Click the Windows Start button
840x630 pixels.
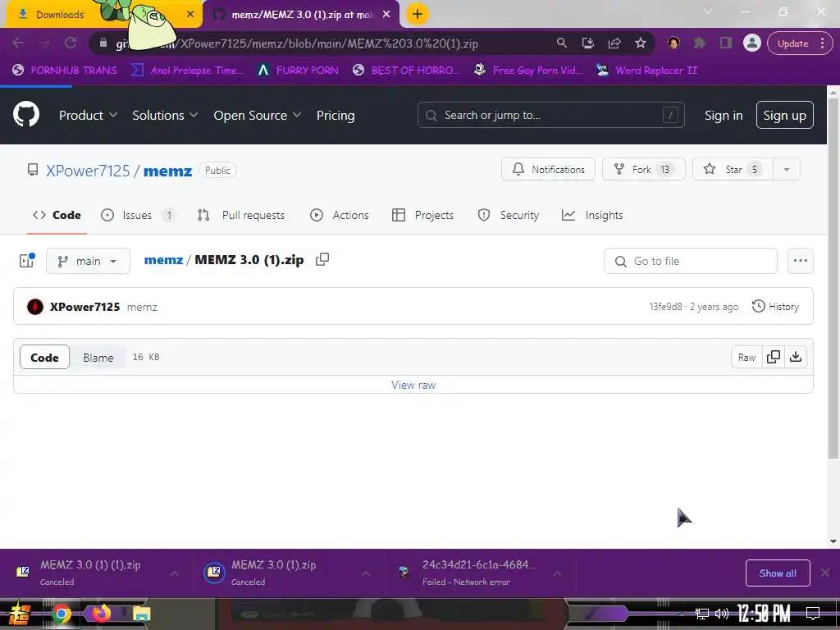point(18,614)
